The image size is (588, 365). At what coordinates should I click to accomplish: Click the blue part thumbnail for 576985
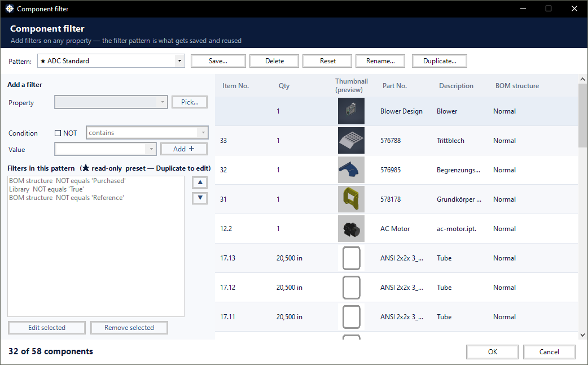tap(351, 170)
